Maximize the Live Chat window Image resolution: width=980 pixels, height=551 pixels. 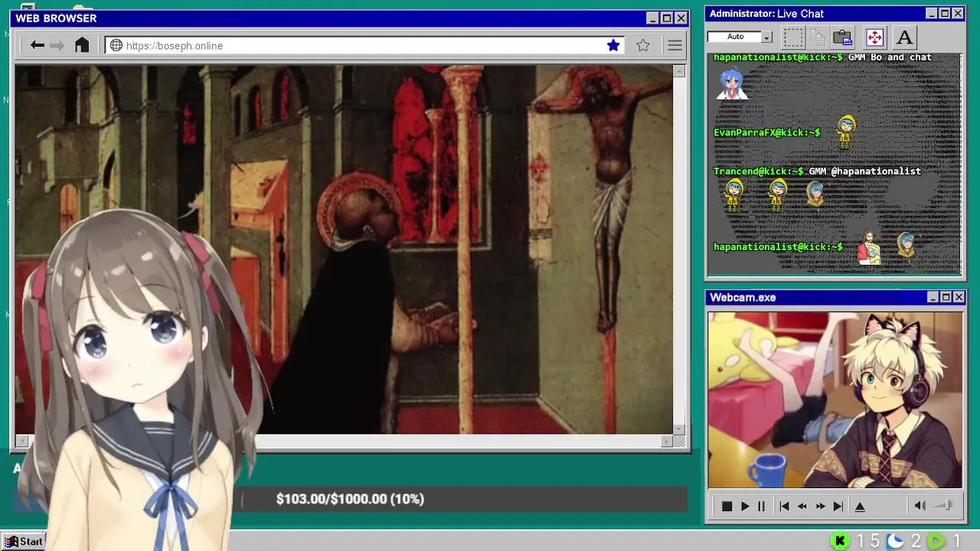(x=945, y=14)
